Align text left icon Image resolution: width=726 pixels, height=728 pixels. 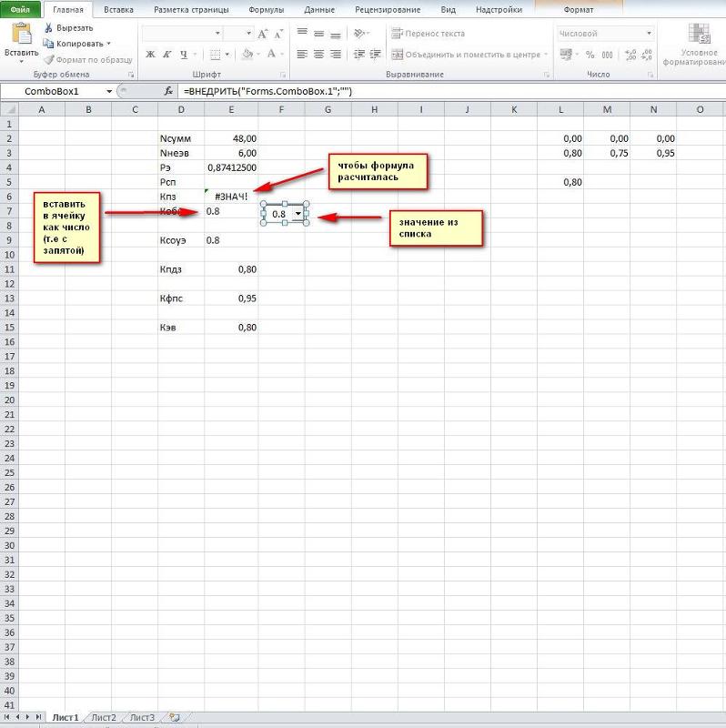coord(302,55)
